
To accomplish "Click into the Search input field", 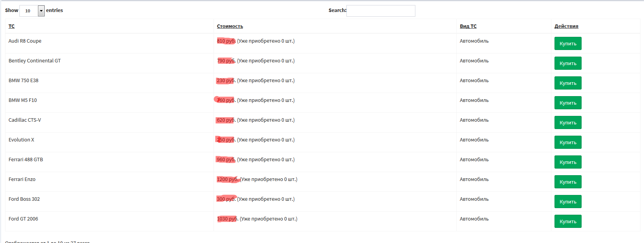I will click(381, 11).
